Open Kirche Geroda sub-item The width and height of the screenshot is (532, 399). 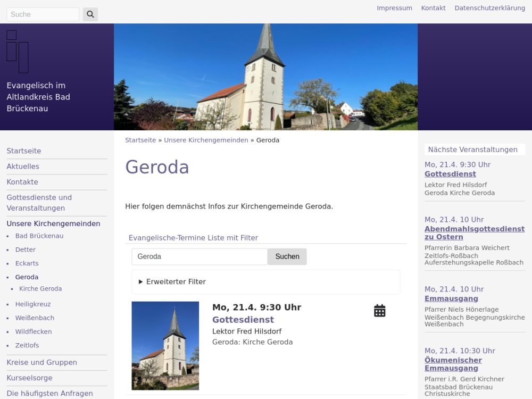point(40,289)
